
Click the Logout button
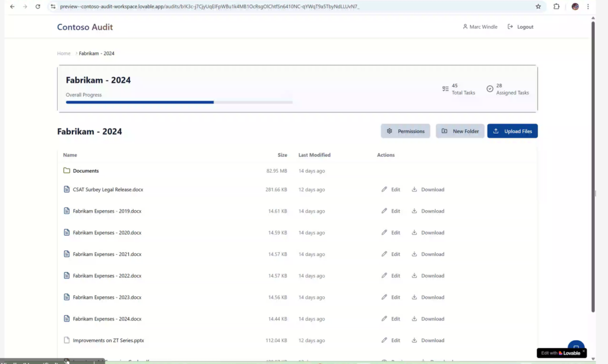click(x=520, y=27)
